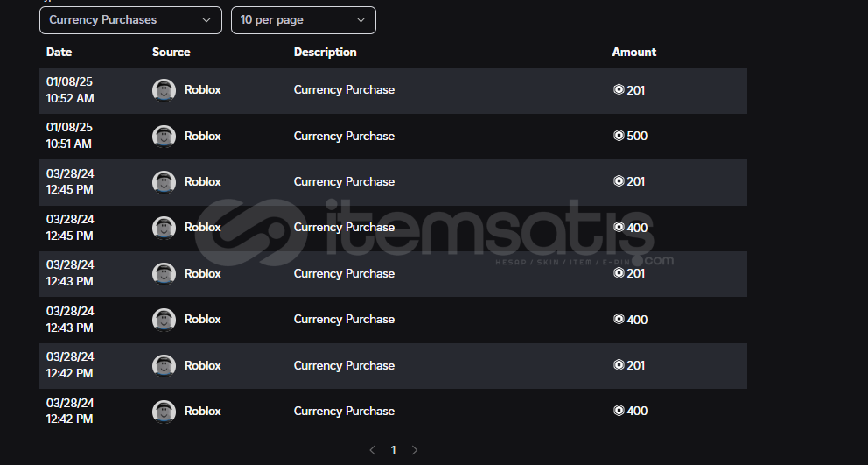Click the Amount column header
Image resolution: width=868 pixels, height=465 pixels.
click(633, 52)
